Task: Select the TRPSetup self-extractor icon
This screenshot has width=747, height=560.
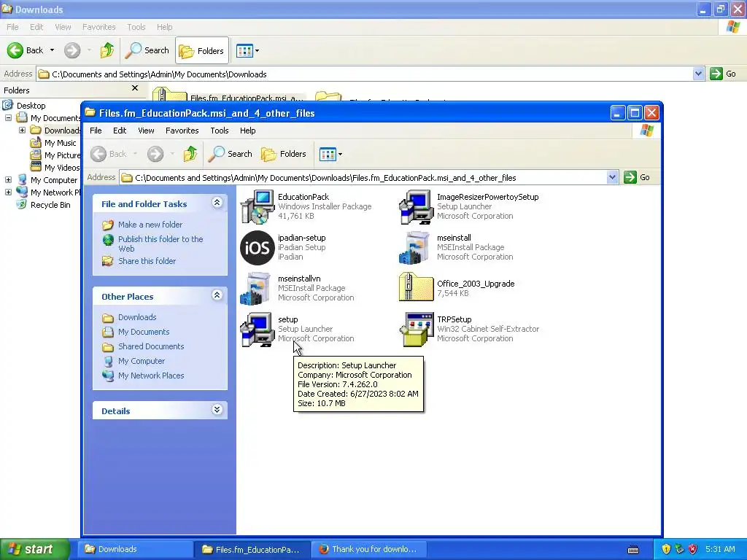Action: [417, 329]
